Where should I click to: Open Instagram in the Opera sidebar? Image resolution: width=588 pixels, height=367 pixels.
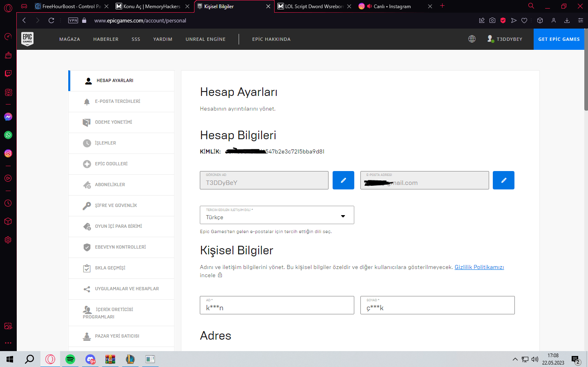pos(8,153)
